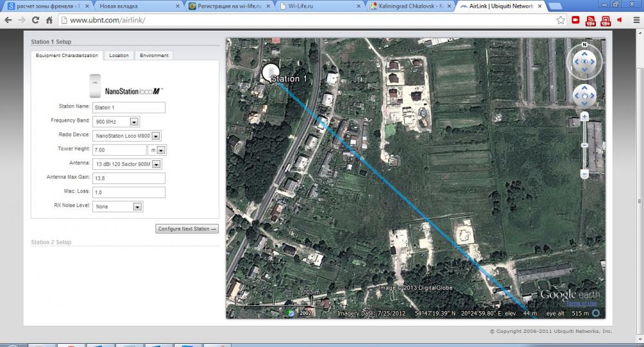Zoom out the map with minus button
The image size is (644, 347).
(584, 174)
